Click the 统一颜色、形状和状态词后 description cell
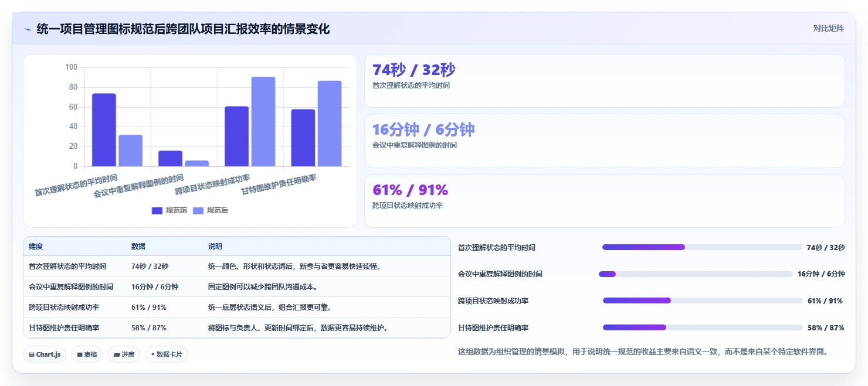868x386 pixels. tap(295, 267)
